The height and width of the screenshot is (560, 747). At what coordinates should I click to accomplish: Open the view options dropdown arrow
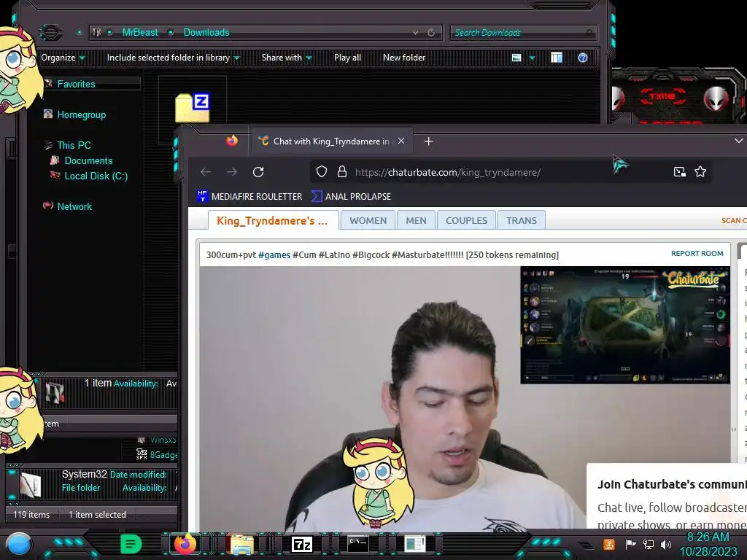[x=532, y=58]
